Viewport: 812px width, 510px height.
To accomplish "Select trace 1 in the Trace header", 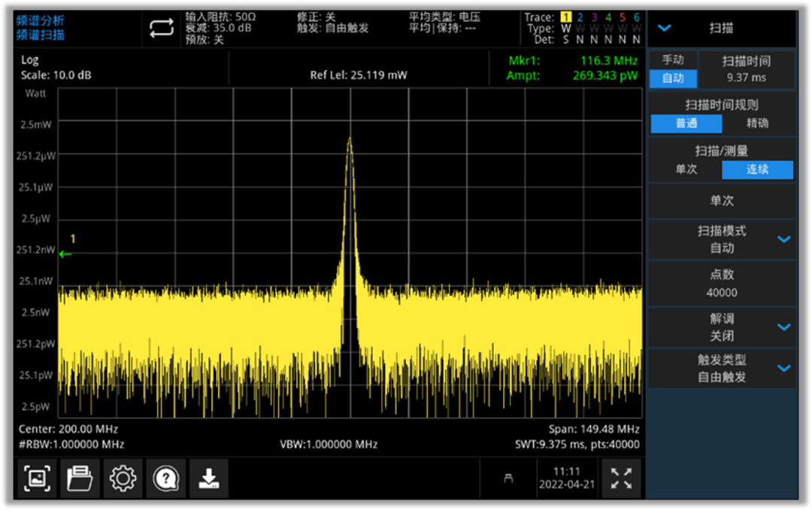I will tap(566, 17).
